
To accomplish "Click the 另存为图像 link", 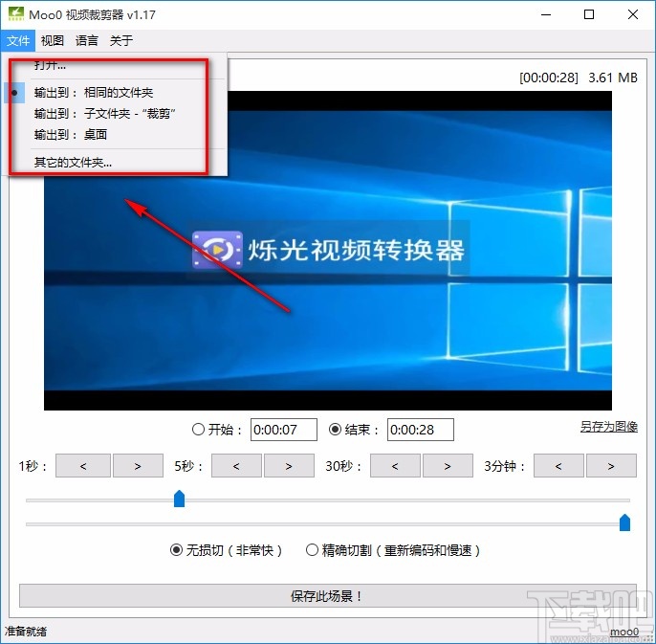I will (x=609, y=427).
